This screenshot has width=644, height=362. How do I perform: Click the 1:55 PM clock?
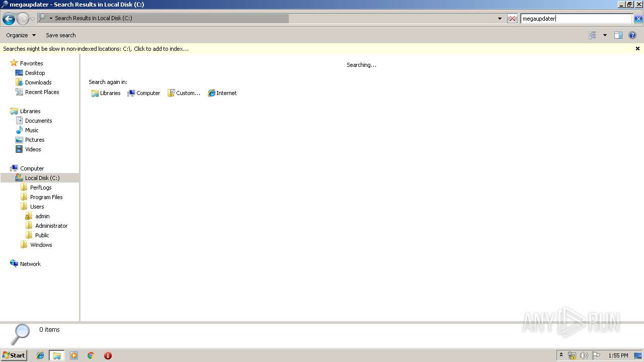(618, 355)
